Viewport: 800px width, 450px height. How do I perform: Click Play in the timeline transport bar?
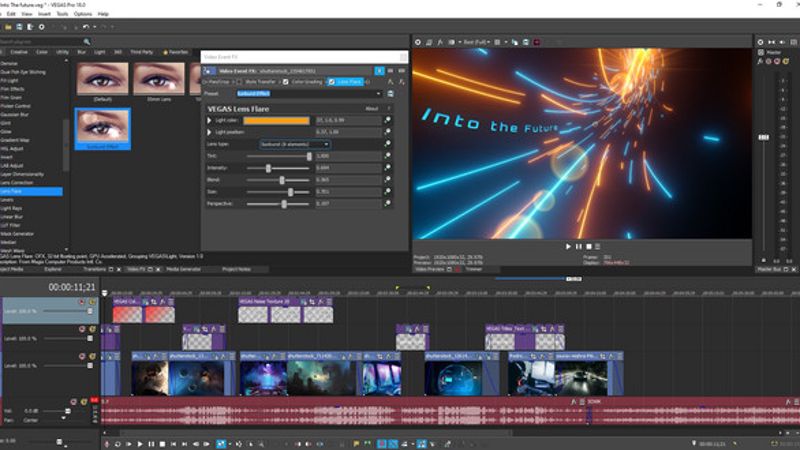click(140, 444)
